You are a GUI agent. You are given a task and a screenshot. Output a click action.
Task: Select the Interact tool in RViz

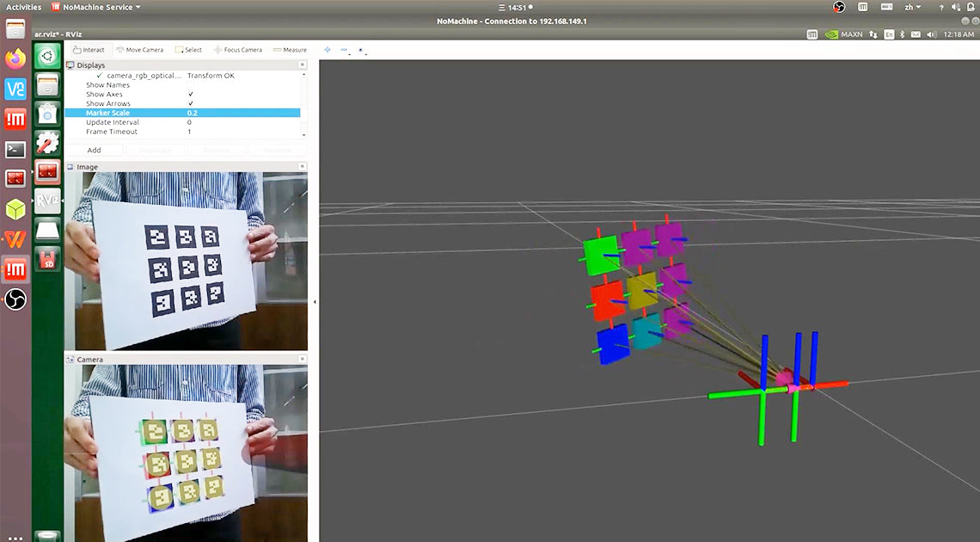tap(89, 50)
